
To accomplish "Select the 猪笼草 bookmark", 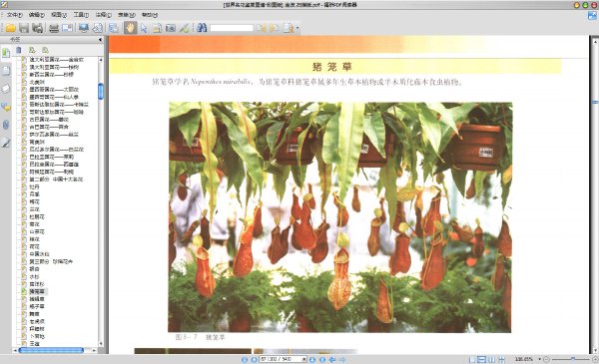I will click(x=37, y=291).
